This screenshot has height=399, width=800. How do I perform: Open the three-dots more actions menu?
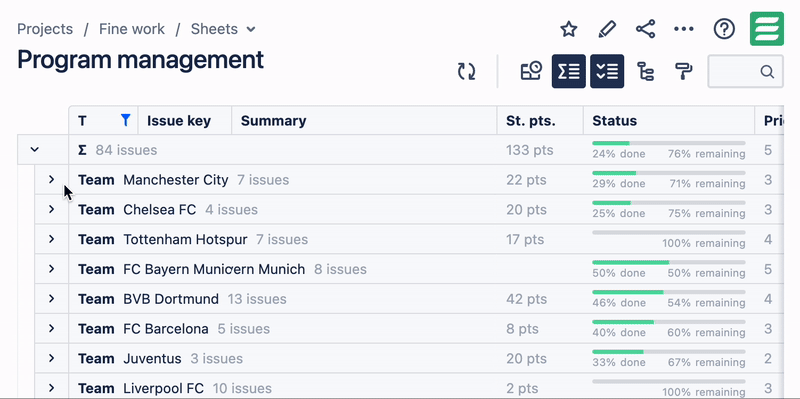tap(684, 29)
